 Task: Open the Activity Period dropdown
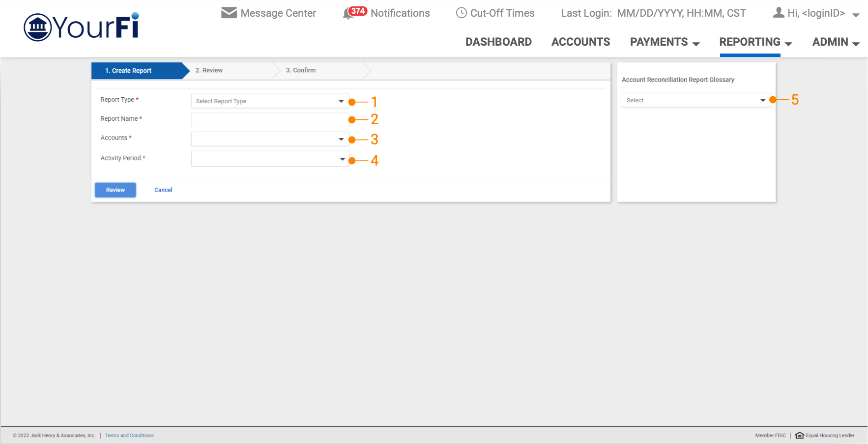tap(269, 159)
